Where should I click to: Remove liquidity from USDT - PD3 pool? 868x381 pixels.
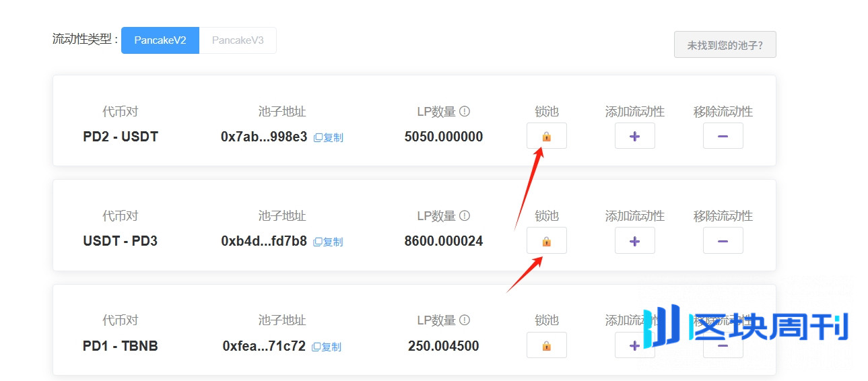click(723, 240)
